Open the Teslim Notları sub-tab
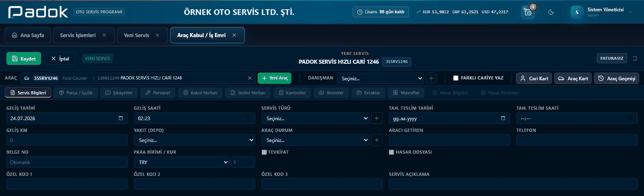 [248, 93]
